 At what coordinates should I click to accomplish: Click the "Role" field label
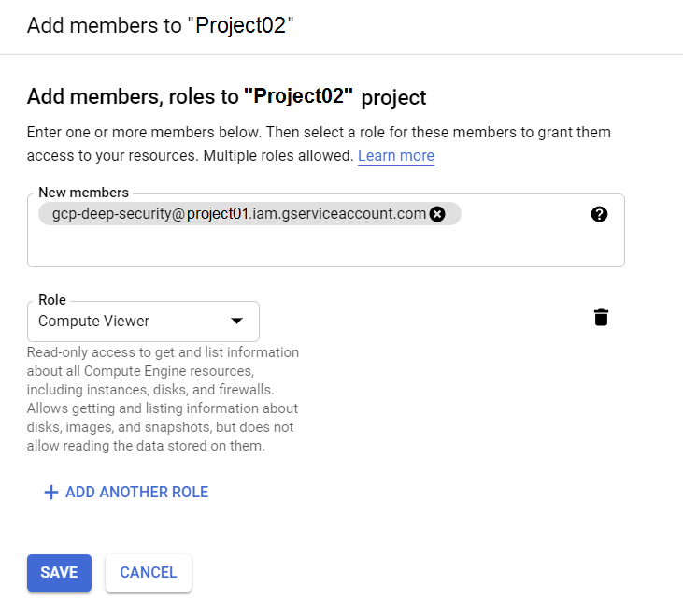(x=52, y=300)
